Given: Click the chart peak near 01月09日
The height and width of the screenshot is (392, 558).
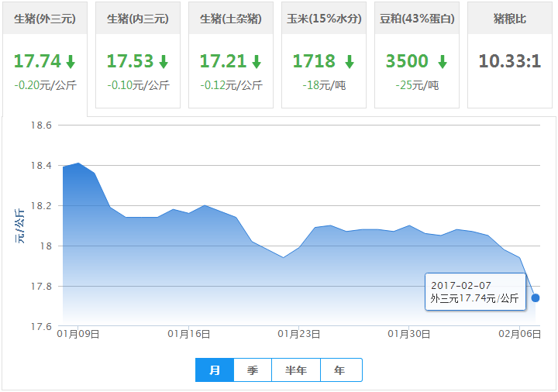Looking at the screenshot, I should [78, 163].
